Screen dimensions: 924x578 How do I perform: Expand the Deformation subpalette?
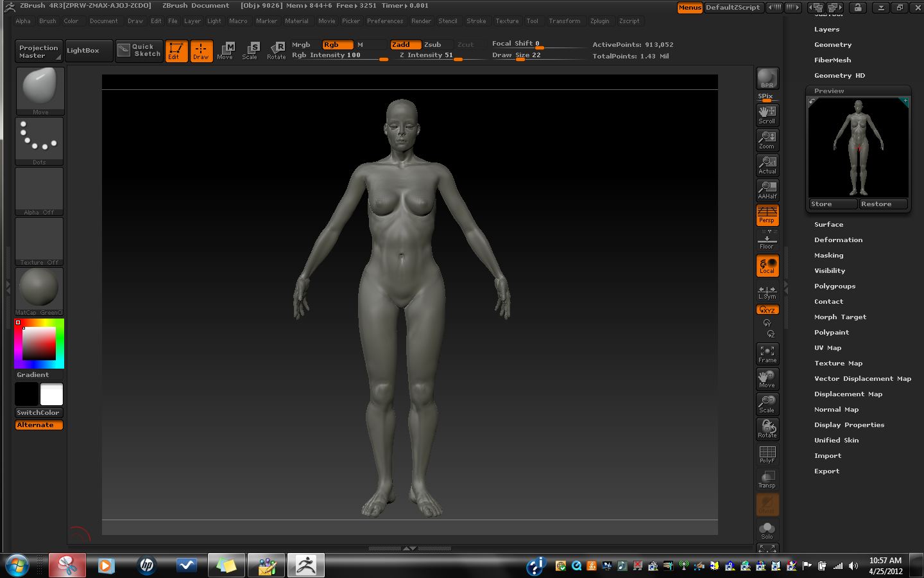tap(838, 240)
